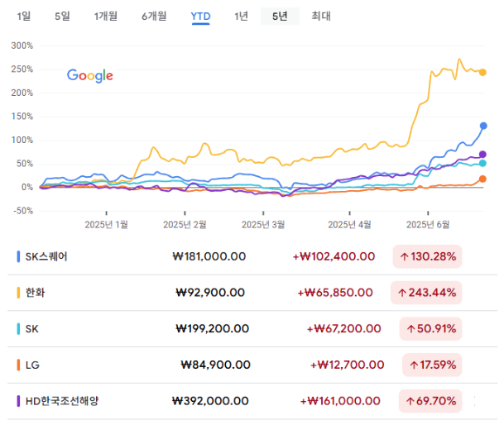Click the price ₩92,900.00
The image size is (504, 425).
(210, 293)
